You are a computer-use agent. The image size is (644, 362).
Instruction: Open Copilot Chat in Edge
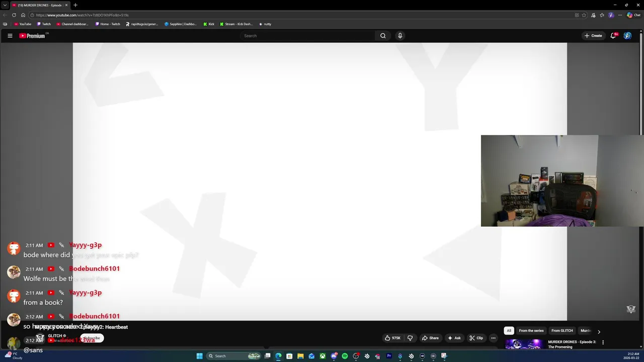633,15
